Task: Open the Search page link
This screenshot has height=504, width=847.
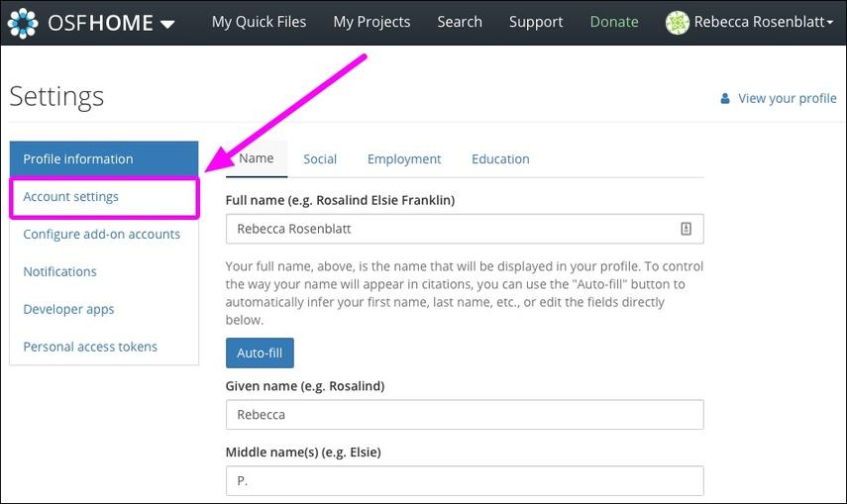Action: (x=460, y=22)
